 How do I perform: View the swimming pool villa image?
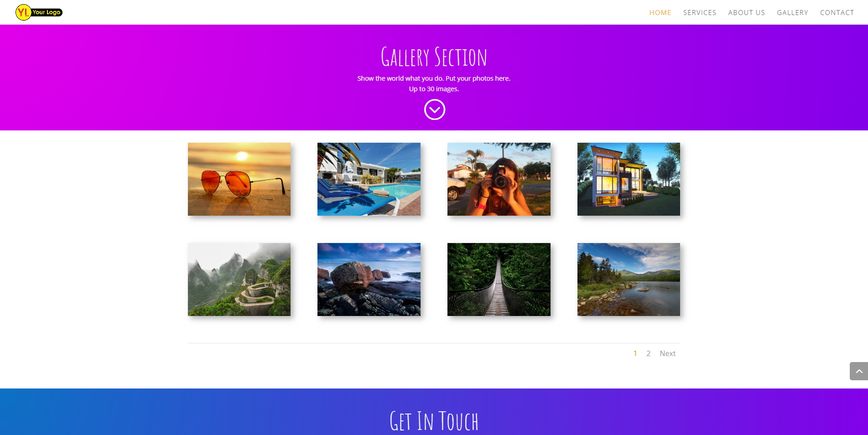coord(369,179)
